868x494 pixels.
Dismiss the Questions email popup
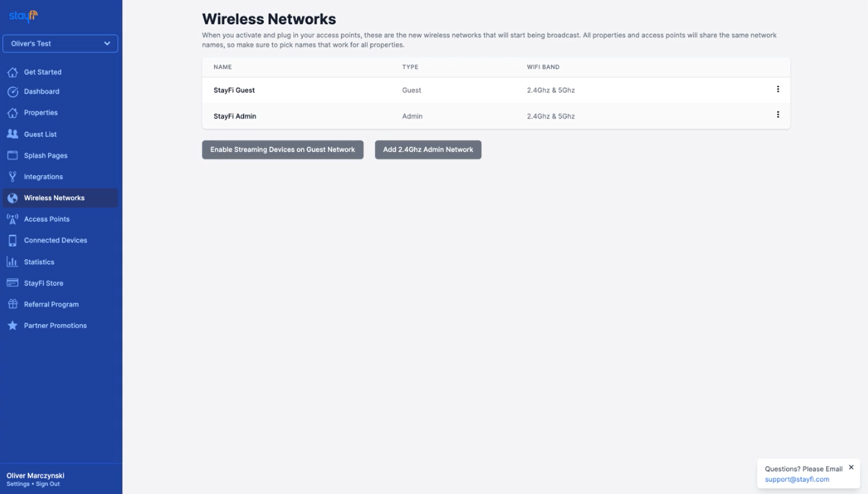pyautogui.click(x=851, y=467)
